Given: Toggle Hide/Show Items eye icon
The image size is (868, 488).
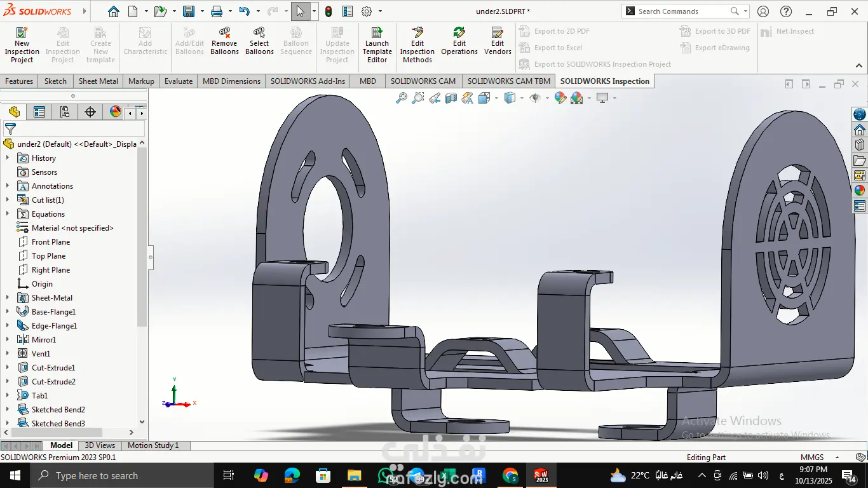Looking at the screenshot, I should [535, 98].
